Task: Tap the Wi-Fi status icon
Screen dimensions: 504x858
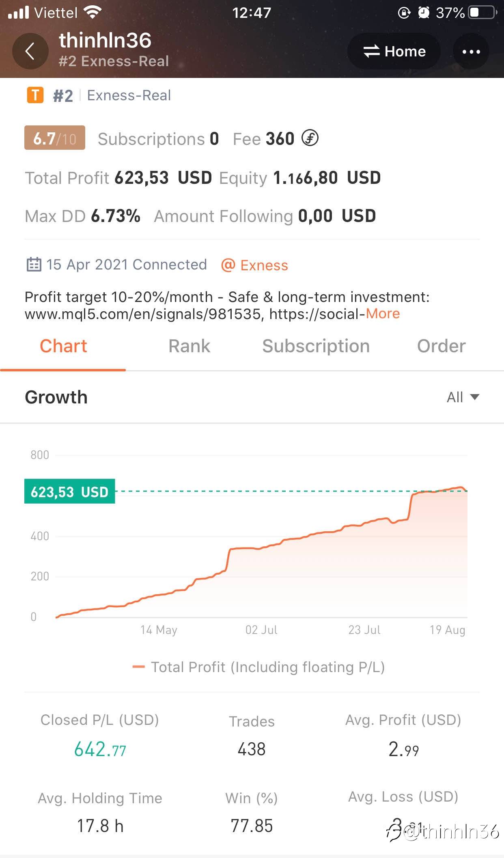Action: point(93,13)
